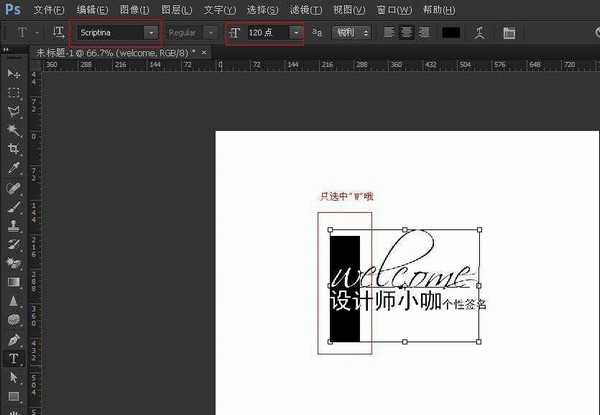This screenshot has height=415, width=600.
Task: Select the Magic Wand tool
Action: click(x=14, y=130)
